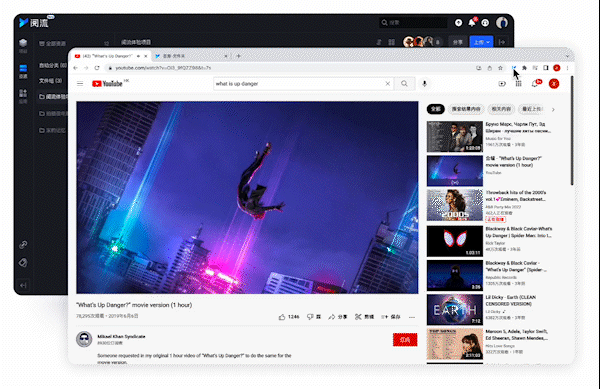Click the Chrome address bar URL
The width and height of the screenshot is (600, 389).
point(163,68)
